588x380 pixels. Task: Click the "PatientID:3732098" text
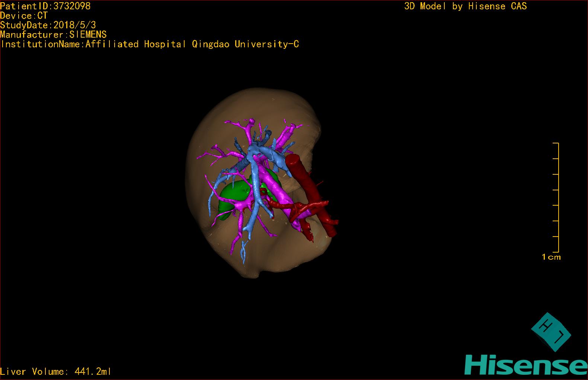pyautogui.click(x=45, y=6)
